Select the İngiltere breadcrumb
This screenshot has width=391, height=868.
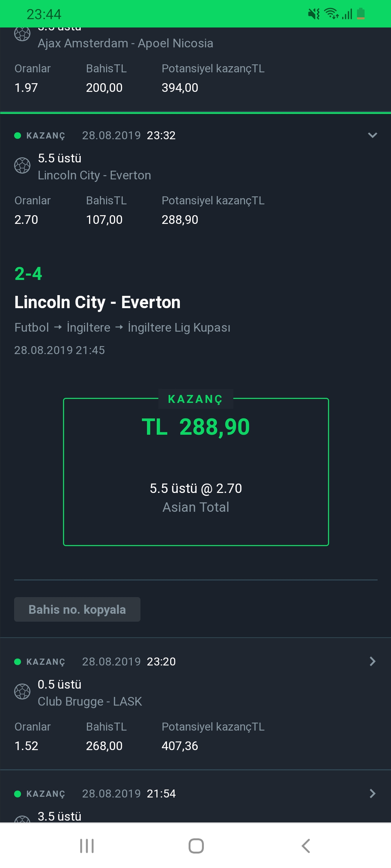pos(89,328)
